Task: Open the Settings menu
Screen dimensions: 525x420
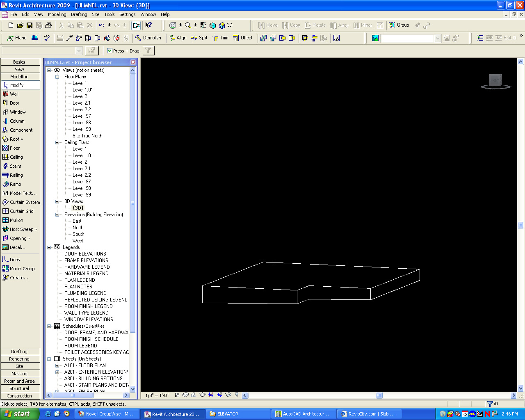Action: [127, 14]
